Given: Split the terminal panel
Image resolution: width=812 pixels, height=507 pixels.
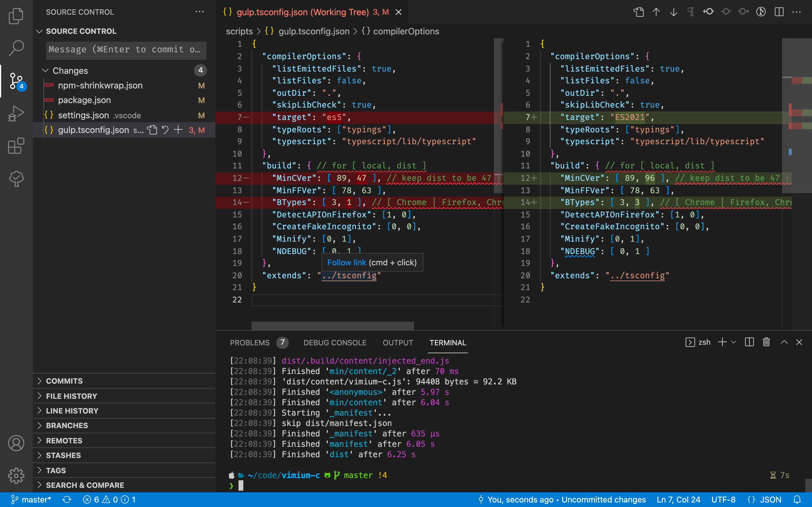Looking at the screenshot, I should (749, 342).
